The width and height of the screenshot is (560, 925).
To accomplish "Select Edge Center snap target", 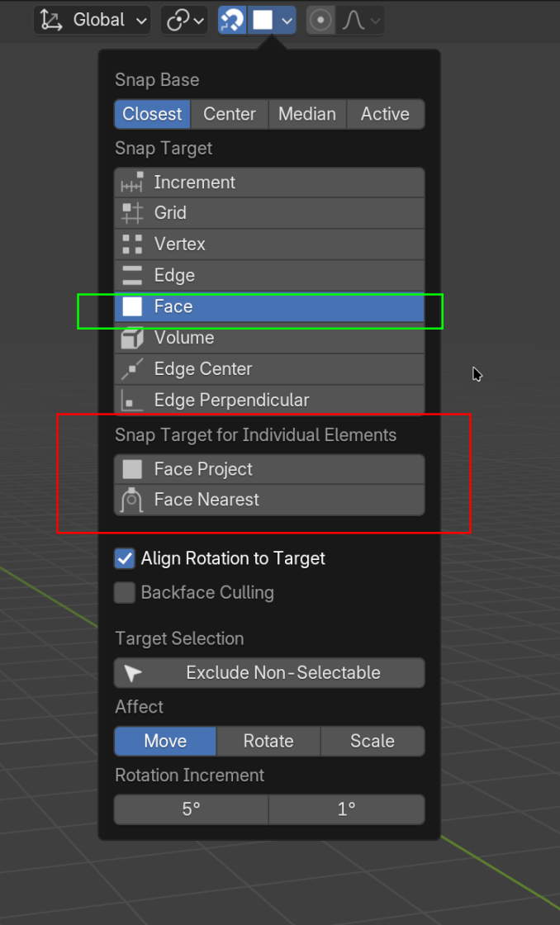I will click(x=269, y=369).
